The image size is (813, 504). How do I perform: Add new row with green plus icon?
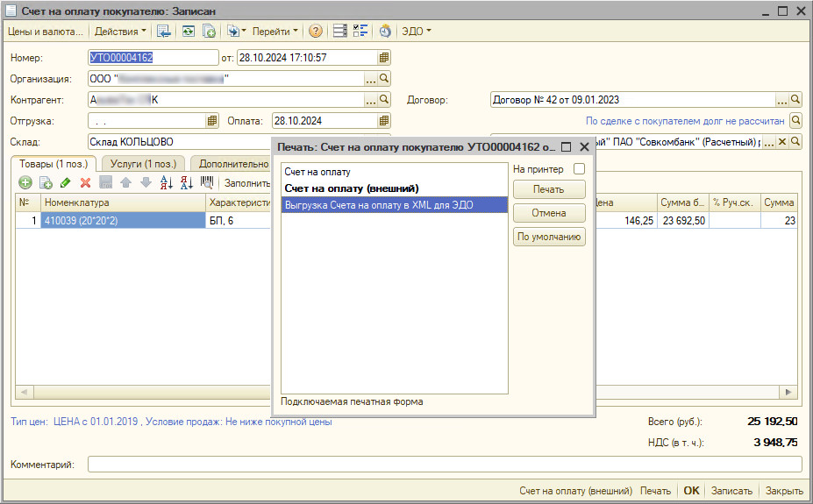pos(25,182)
